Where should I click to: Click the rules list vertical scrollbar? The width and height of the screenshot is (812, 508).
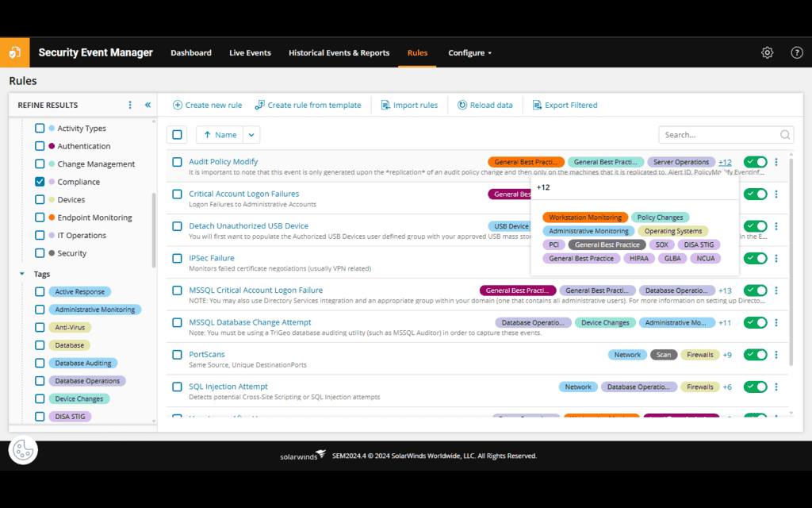(791, 262)
